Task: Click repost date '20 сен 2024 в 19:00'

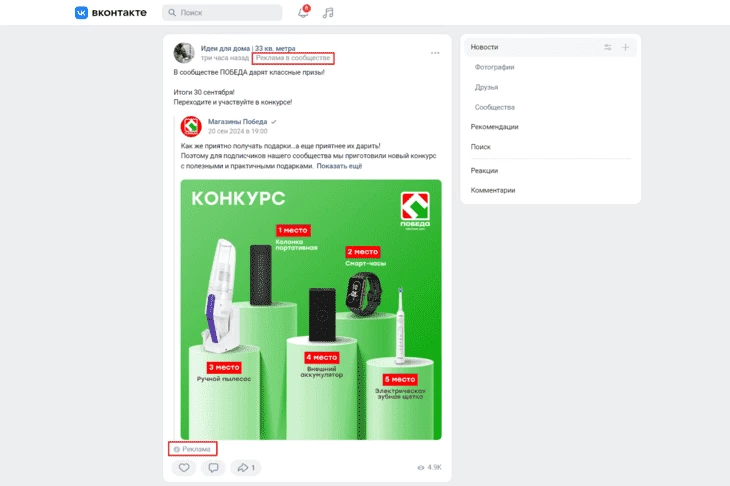Action: [237, 131]
